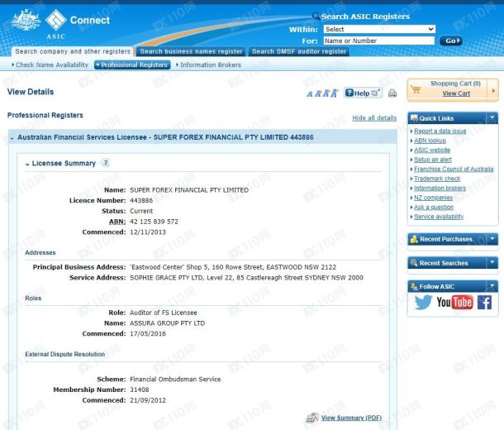Click the Recent Purchases panel icon
Viewport: 504px width, 430px height.
pyautogui.click(x=414, y=239)
